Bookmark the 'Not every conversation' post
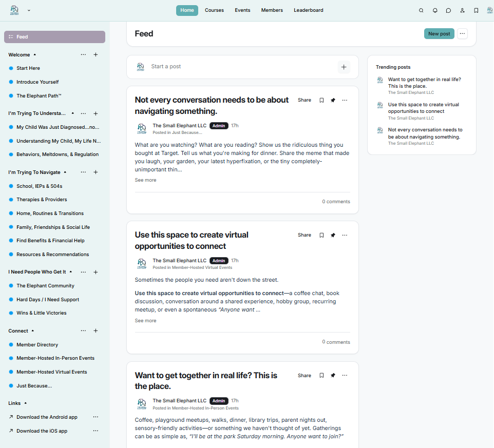494x448 pixels. coord(321,100)
